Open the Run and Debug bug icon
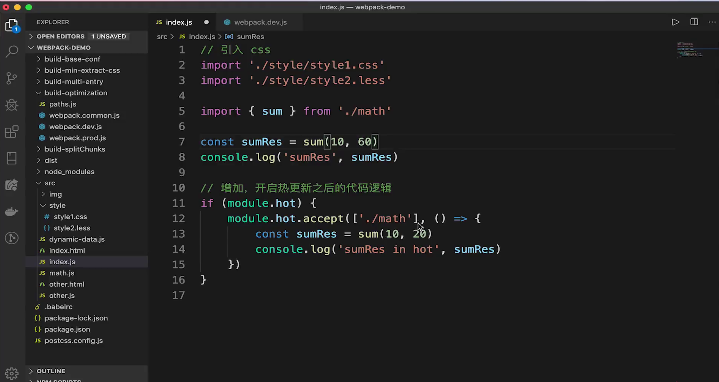 pyautogui.click(x=11, y=105)
